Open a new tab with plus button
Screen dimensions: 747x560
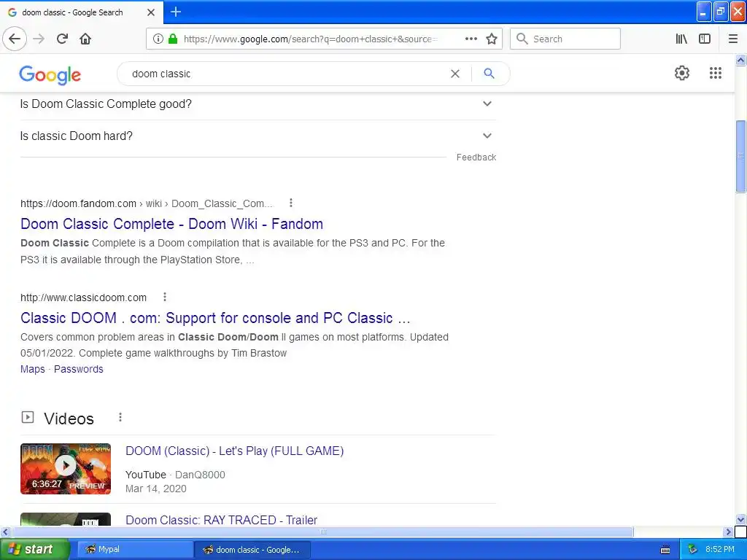(x=176, y=12)
